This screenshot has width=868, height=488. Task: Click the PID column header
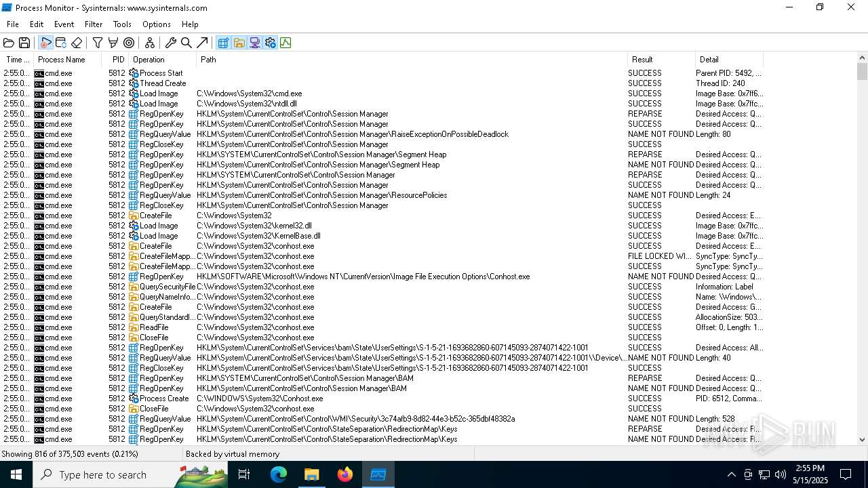115,60
